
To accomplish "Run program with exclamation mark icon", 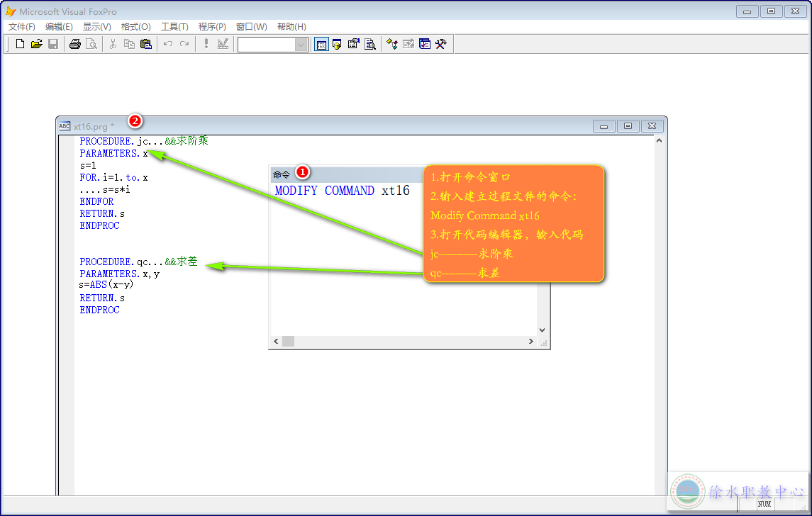I will click(206, 44).
